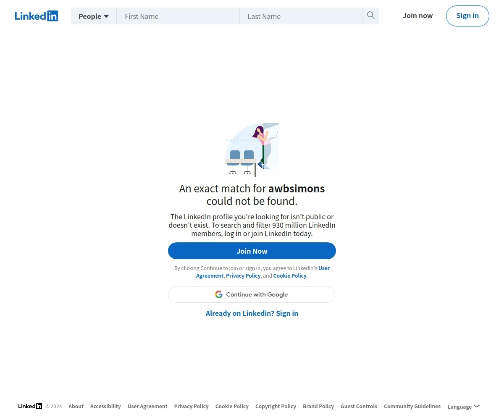Open Cookie Policy link in footer
This screenshot has height=420, width=504.
click(232, 406)
